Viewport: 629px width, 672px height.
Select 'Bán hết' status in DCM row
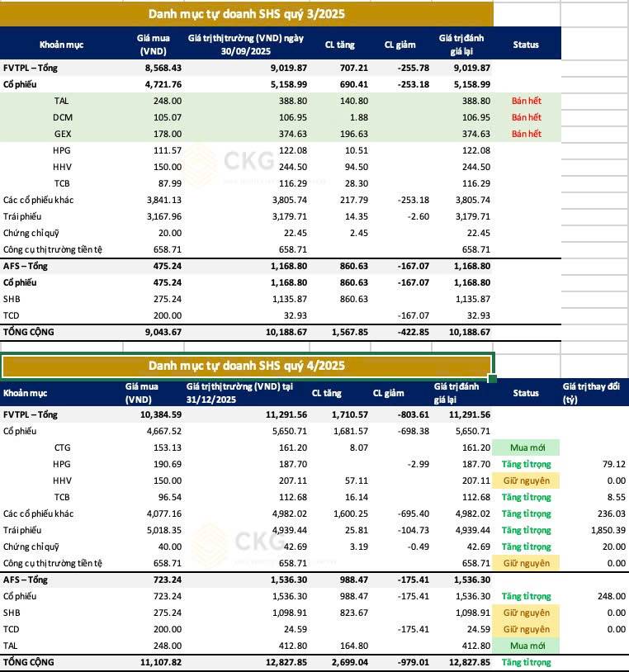coord(527,117)
